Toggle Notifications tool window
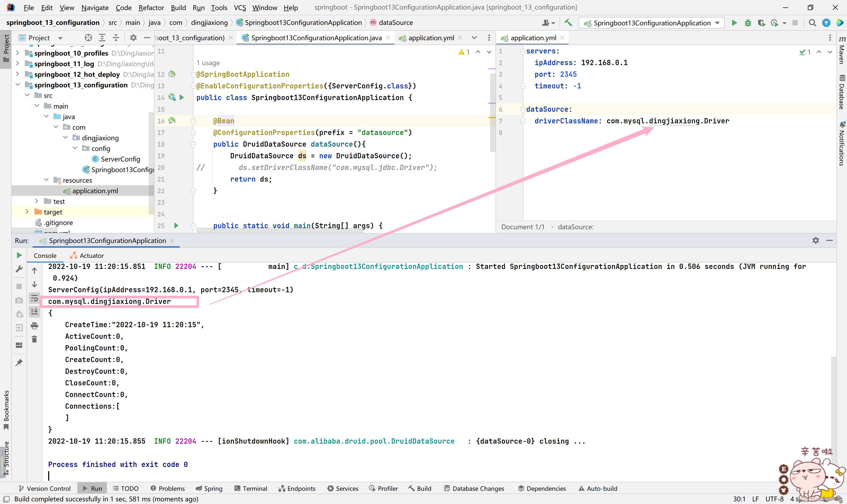 point(841,143)
